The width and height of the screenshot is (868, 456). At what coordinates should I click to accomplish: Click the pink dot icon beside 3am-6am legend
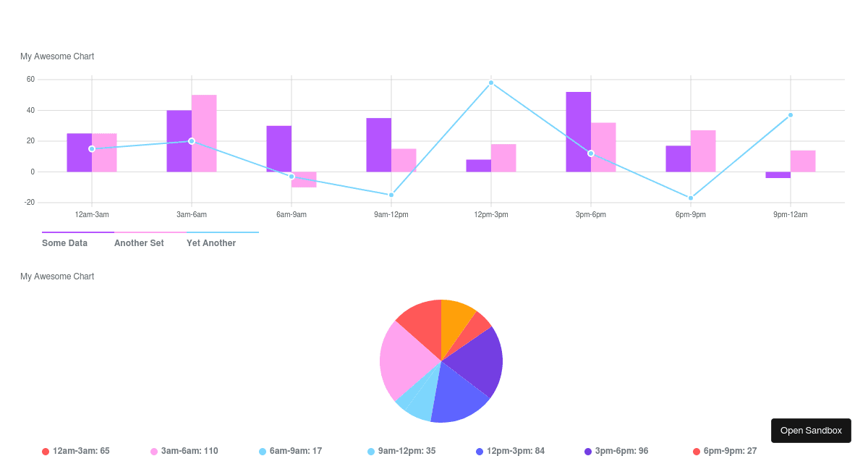tap(153, 450)
